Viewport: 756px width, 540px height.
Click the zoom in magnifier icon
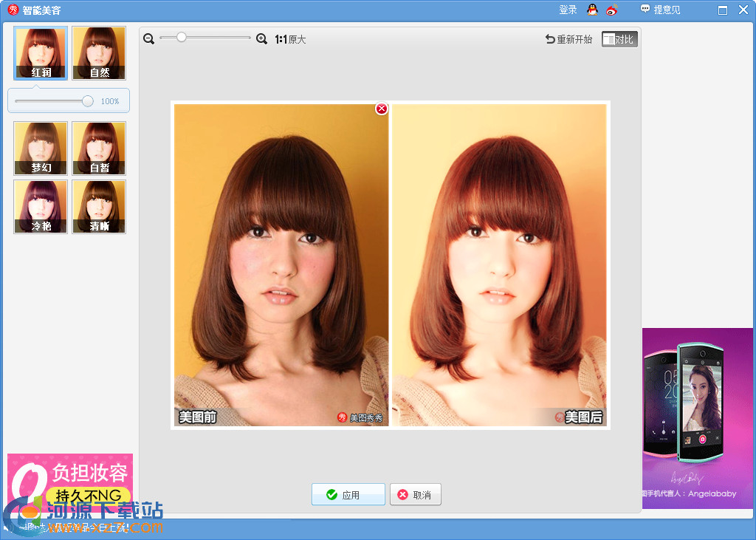click(261, 39)
